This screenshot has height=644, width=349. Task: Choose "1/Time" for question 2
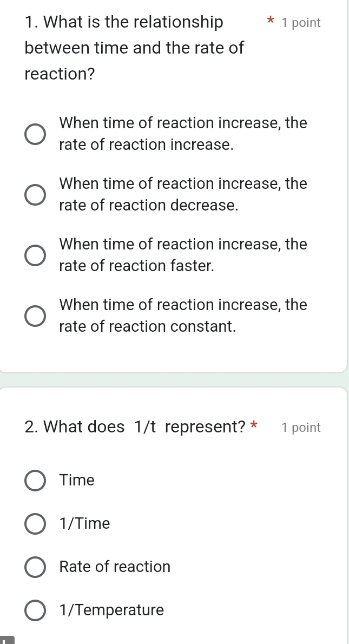click(34, 523)
